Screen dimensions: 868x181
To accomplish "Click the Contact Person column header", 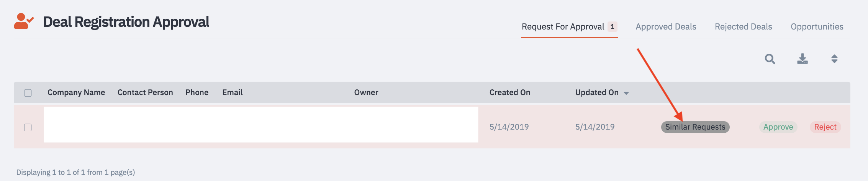I will (145, 92).
